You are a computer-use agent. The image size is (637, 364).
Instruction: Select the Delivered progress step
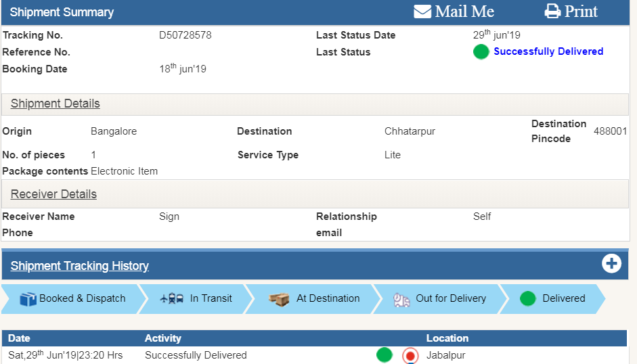point(552,298)
